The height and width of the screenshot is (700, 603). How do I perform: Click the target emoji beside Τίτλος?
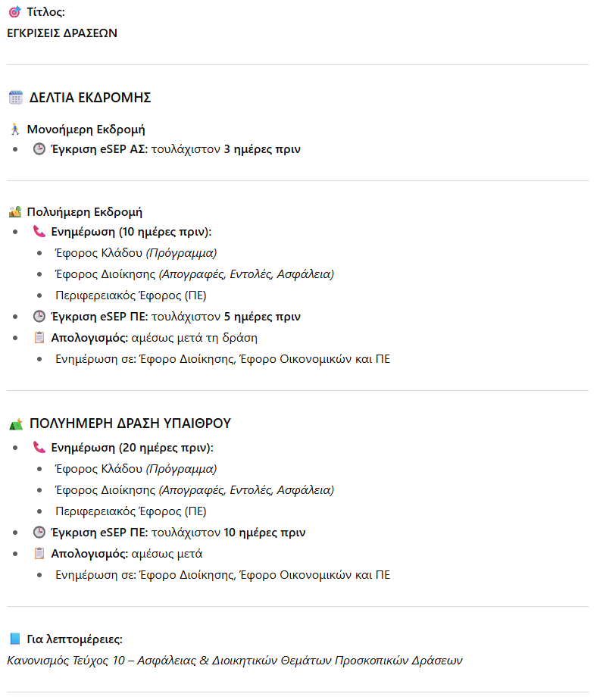pyautogui.click(x=14, y=12)
